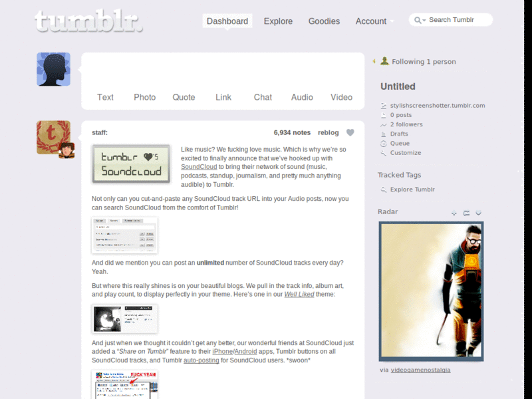View the 0 posts entry
This screenshot has width=532, height=399.
(401, 115)
